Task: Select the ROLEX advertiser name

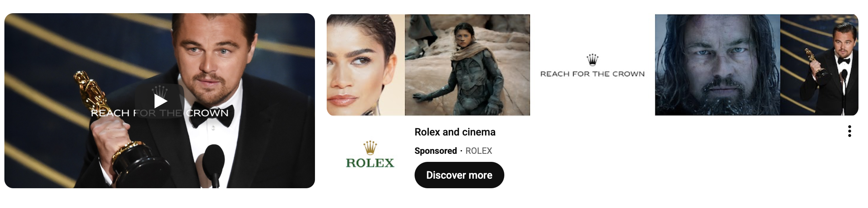Action: point(479,151)
